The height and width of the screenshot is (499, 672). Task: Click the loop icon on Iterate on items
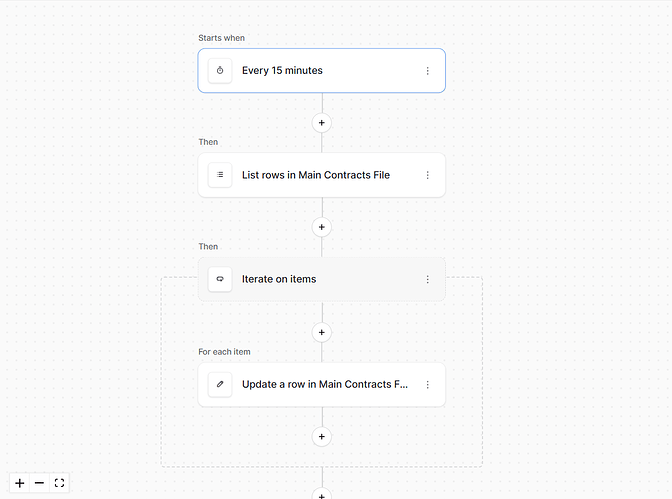[220, 279]
